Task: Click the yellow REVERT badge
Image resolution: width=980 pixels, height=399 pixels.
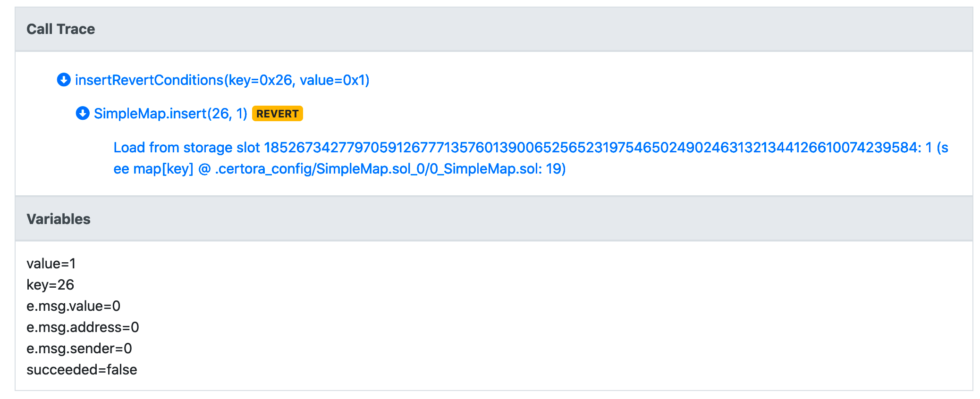Action: (x=277, y=113)
